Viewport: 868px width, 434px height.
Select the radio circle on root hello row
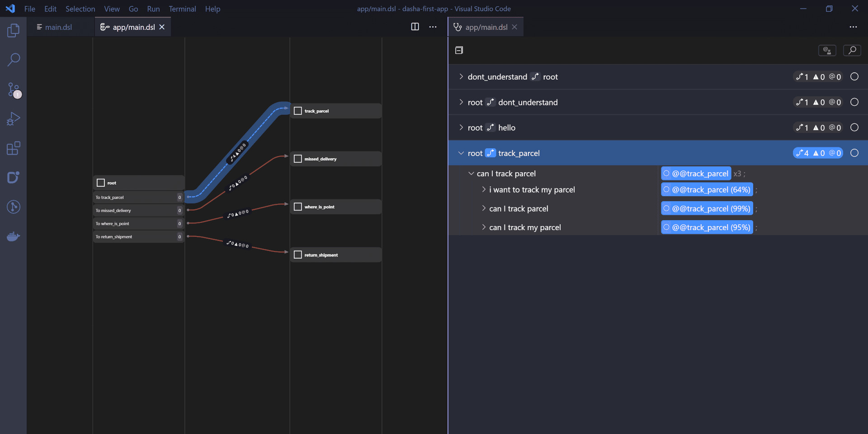[x=854, y=128]
